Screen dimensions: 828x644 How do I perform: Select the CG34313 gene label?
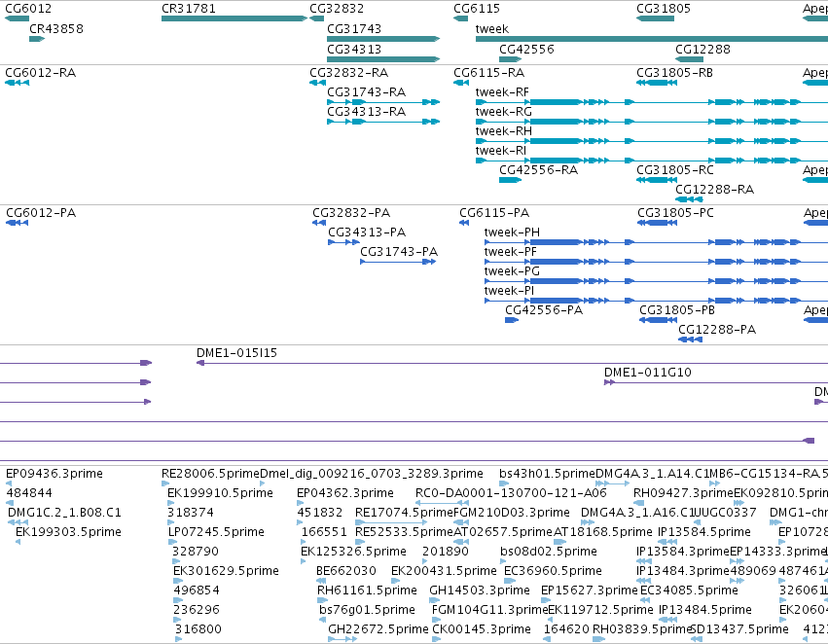coord(354,49)
